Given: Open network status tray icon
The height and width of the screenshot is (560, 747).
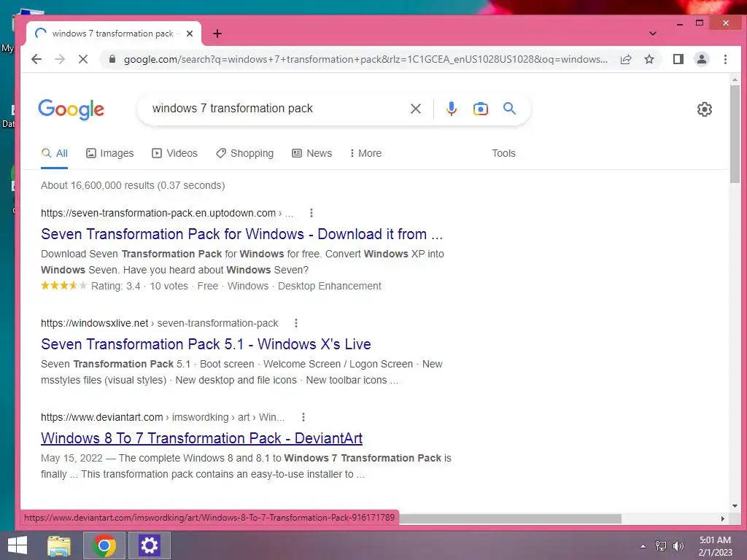Looking at the screenshot, I should (x=660, y=545).
